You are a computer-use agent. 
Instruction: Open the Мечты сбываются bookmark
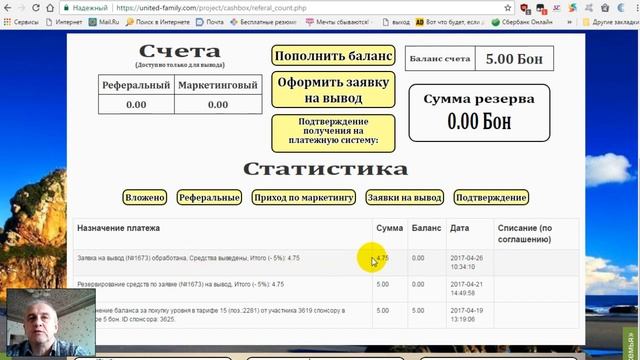pos(338,22)
